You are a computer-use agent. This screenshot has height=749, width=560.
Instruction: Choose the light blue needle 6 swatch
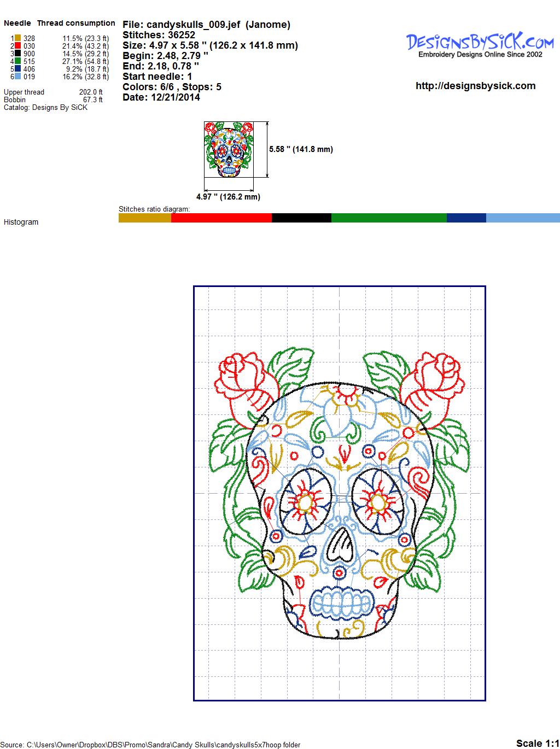(17, 77)
